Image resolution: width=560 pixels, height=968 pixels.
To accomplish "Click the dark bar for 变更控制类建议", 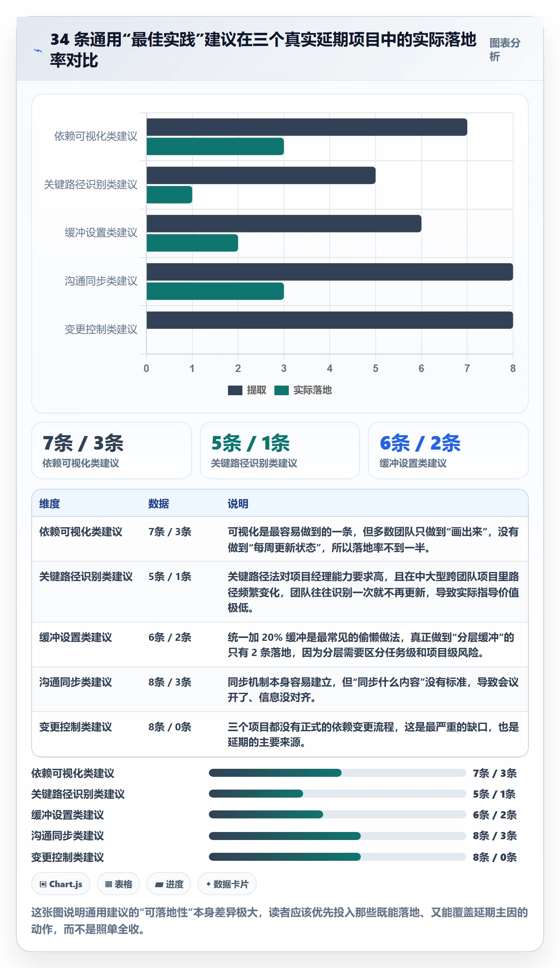I will [x=330, y=320].
